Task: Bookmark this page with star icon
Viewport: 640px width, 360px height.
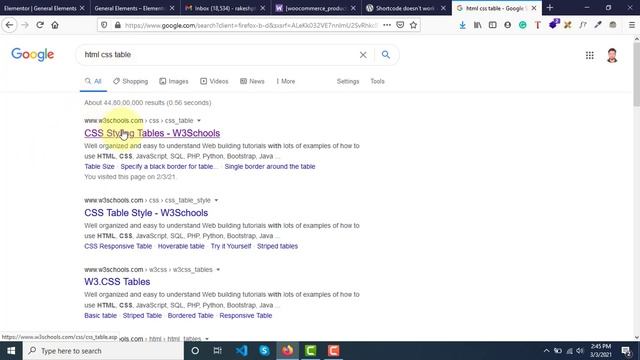Action: (x=413, y=25)
